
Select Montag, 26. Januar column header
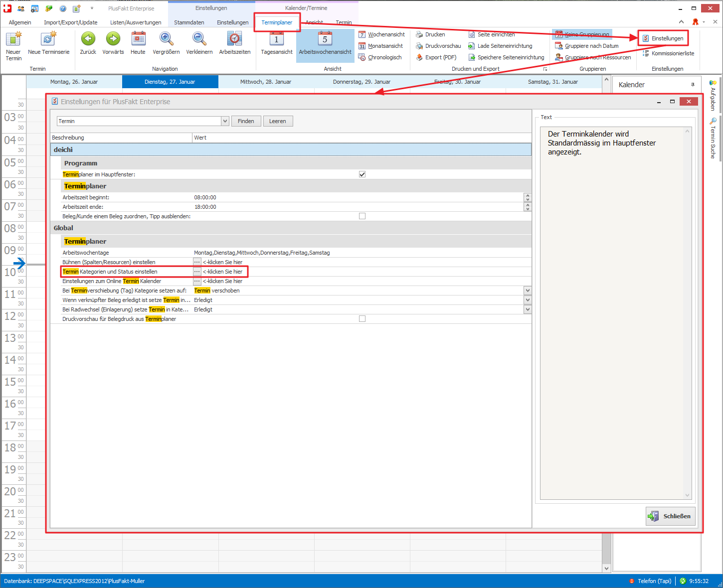pos(74,82)
